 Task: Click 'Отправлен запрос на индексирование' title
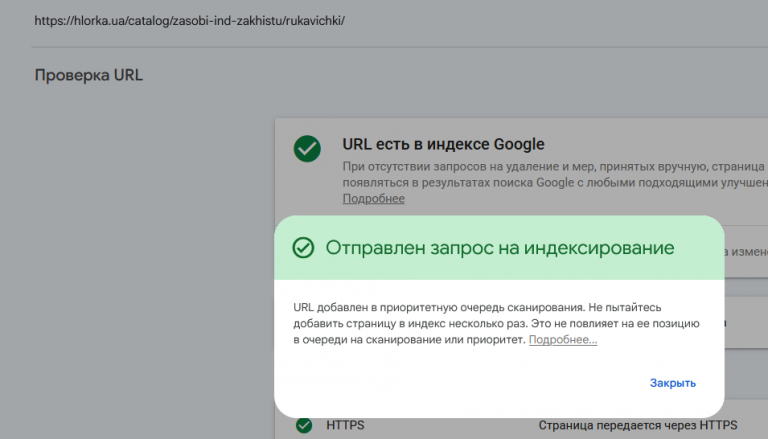click(500, 248)
